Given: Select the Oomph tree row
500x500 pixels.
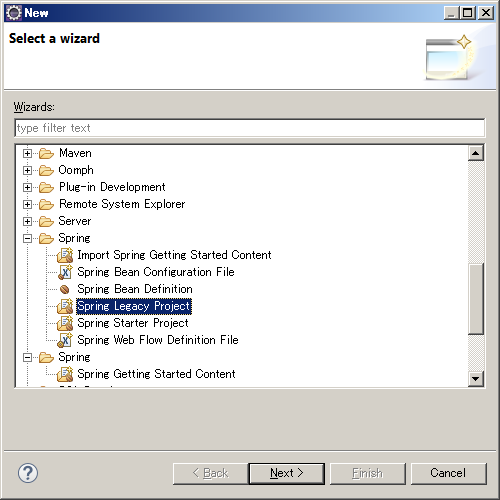Looking at the screenshot, I should [x=76, y=170].
